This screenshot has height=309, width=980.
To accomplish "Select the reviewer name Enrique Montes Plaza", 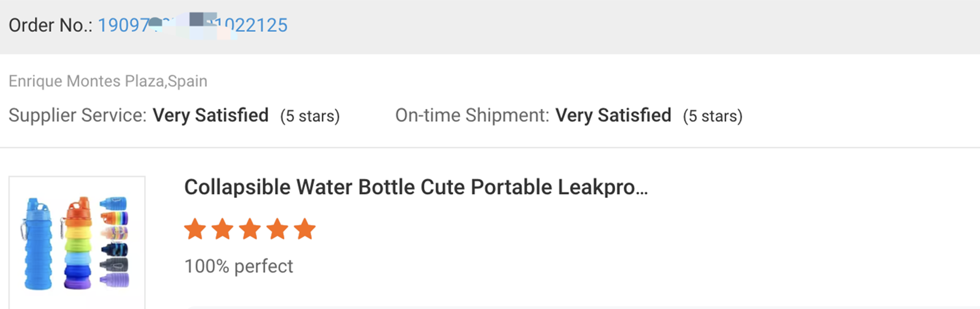I will 86,81.
